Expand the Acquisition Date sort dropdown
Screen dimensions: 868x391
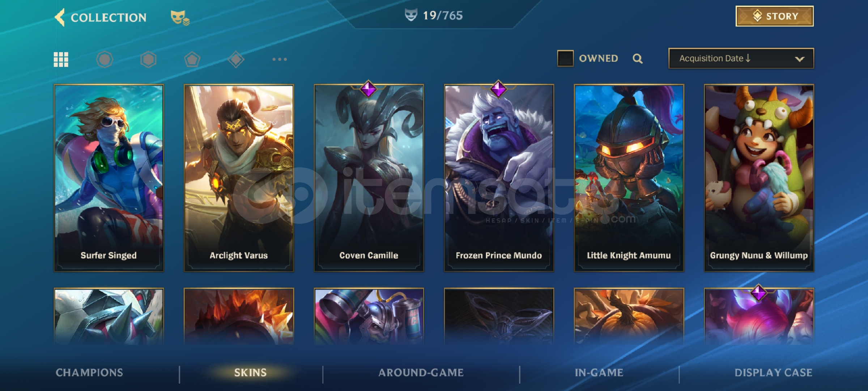741,58
